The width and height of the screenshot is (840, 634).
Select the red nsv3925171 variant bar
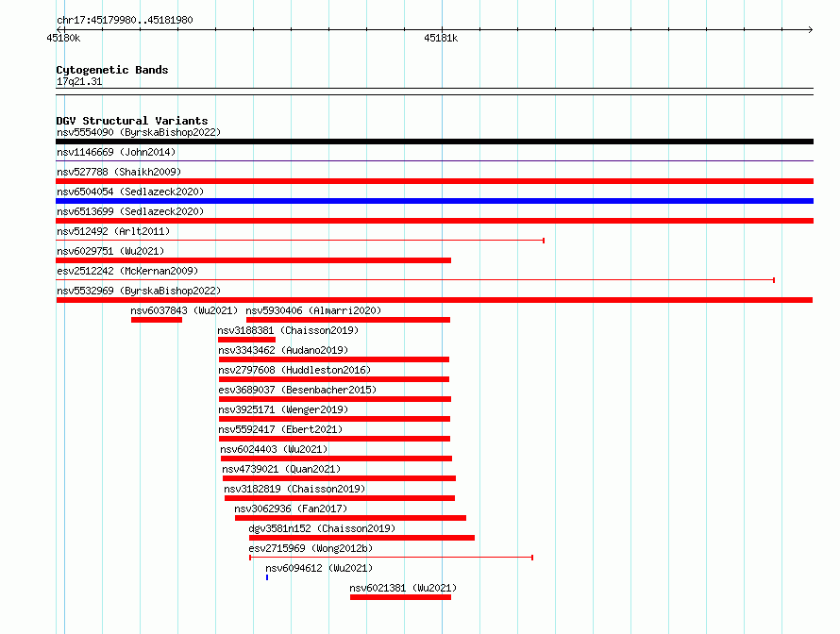[x=334, y=419]
